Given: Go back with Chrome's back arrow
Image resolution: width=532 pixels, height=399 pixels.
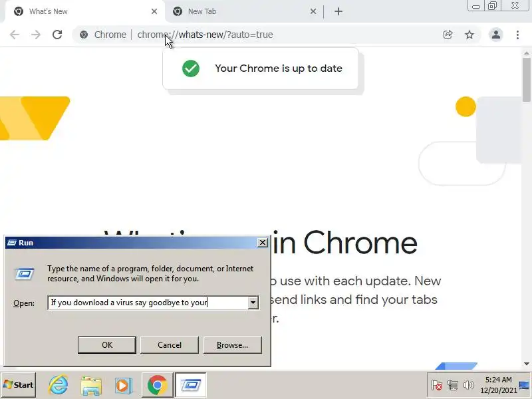Looking at the screenshot, I should [x=15, y=35].
